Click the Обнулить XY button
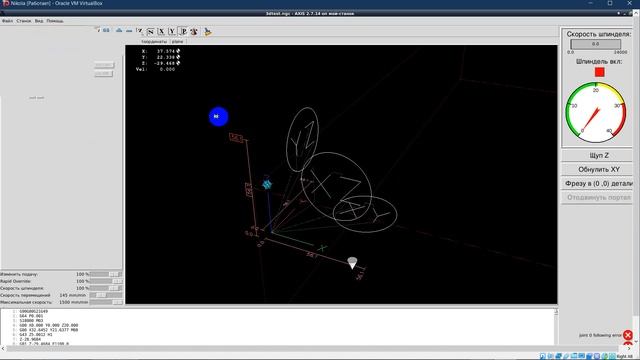Viewport: 640px width, 360px height. [599, 169]
